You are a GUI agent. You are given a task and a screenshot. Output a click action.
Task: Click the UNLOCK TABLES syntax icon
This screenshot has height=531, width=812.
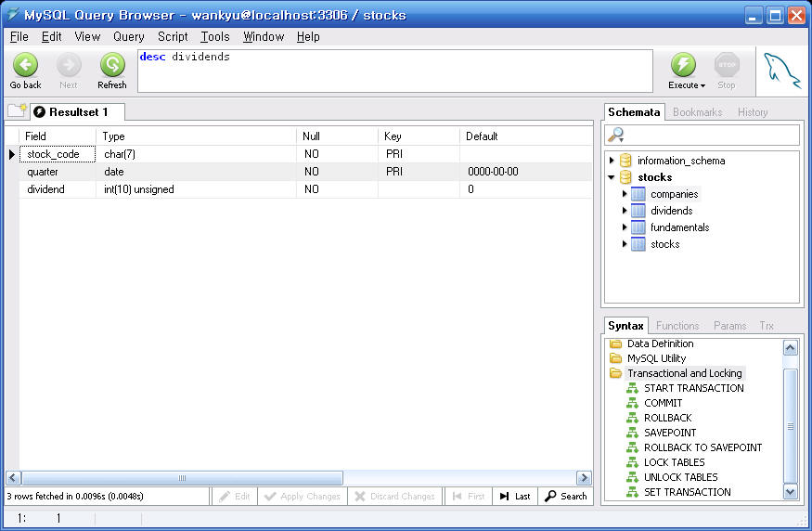[632, 477]
